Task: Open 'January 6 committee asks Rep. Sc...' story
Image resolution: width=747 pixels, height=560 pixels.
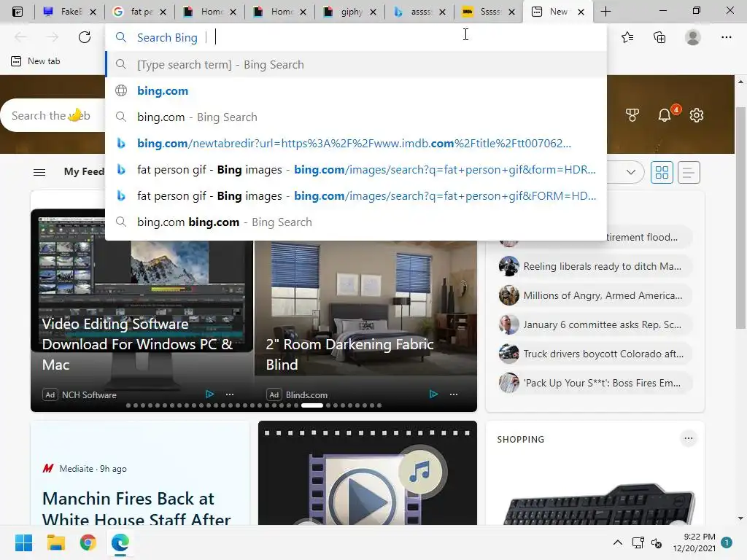Action: (594, 324)
